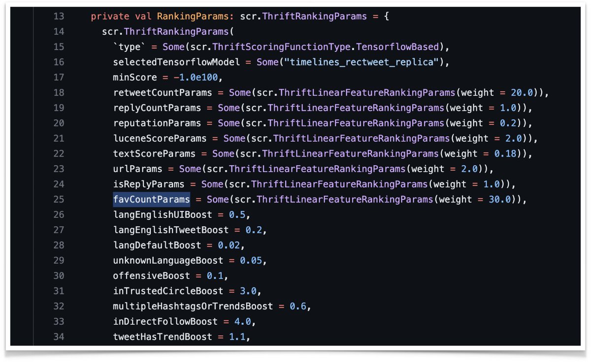The height and width of the screenshot is (364, 591).
Task: Click TensorflowBased on the type line
Action: tap(396, 47)
